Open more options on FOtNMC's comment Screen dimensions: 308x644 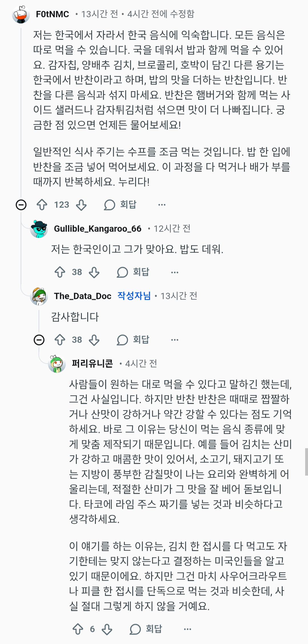[x=162, y=205]
